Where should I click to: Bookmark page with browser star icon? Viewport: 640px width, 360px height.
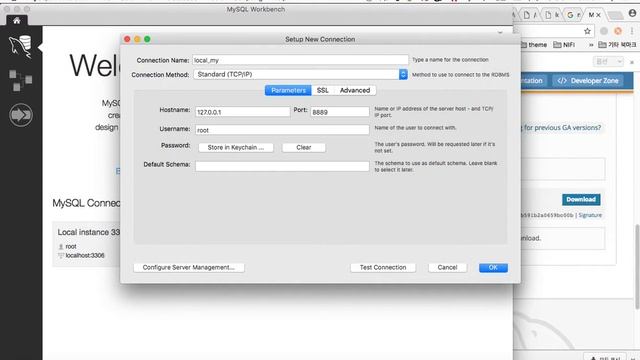point(587,31)
